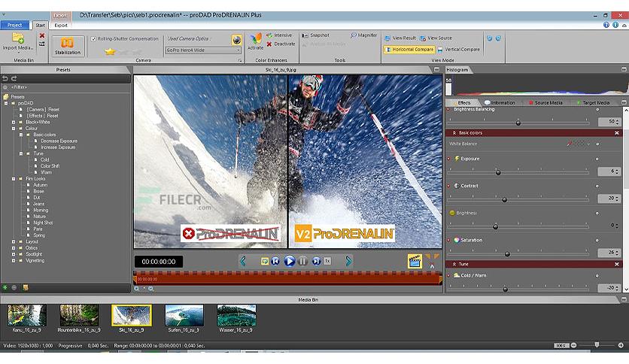
Task: Close the Tune section
Action: tap(617, 264)
